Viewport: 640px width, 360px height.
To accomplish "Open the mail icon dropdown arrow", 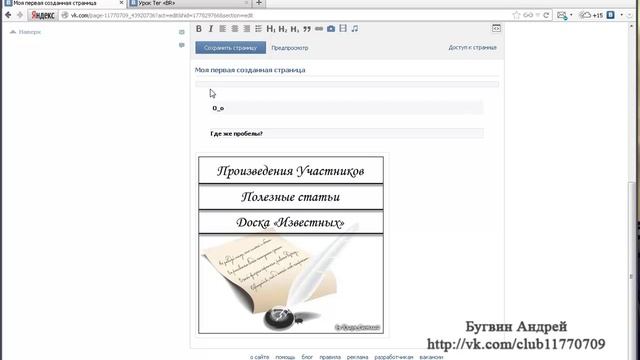I will pyautogui.click(x=571, y=15).
